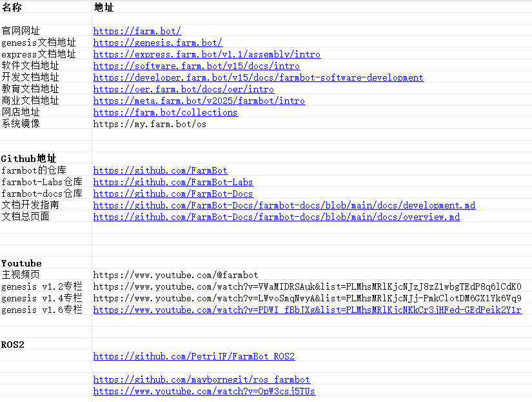This screenshot has width=532, height=402.
Task: Follow the developer.farm.bot software development link
Action: [x=258, y=77]
